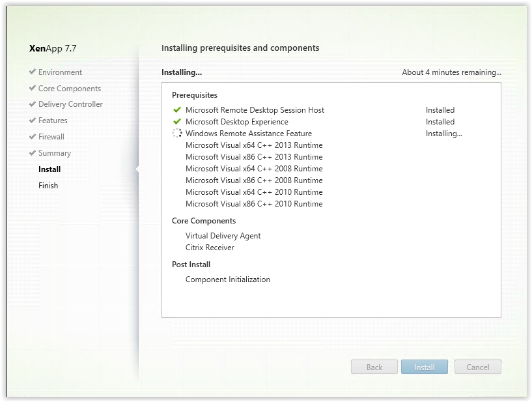Click checkmark icon beside Delivery Controller

pyautogui.click(x=33, y=104)
